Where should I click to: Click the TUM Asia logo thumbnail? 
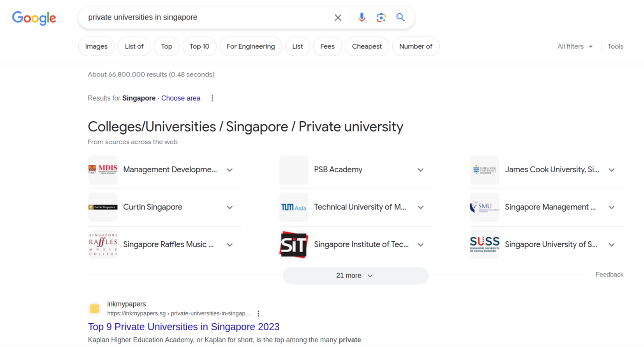294,207
